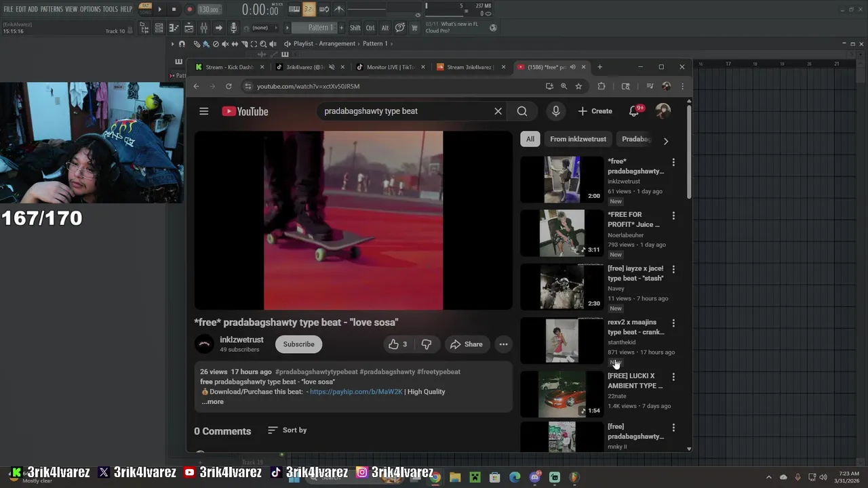868x488 pixels.
Task: Click the 130.000 tempo field
Action: (209, 9)
